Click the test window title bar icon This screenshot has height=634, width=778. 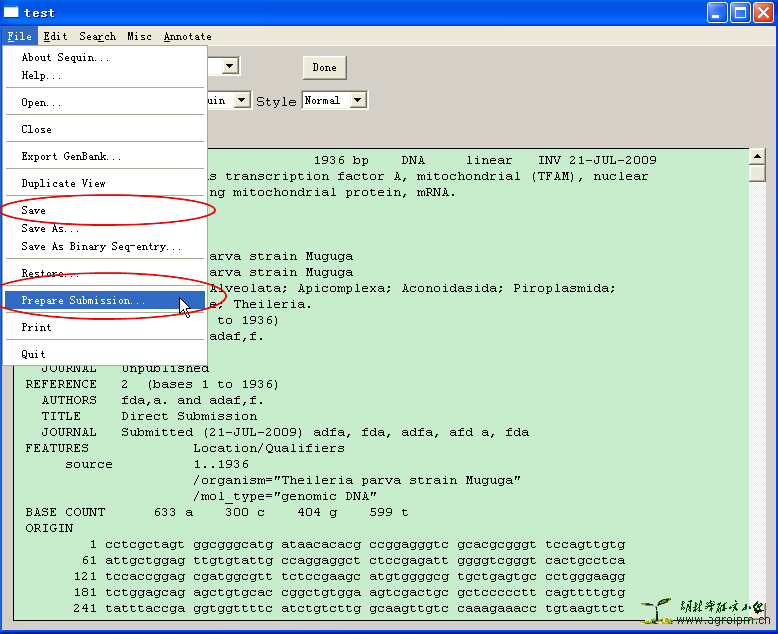(12, 13)
